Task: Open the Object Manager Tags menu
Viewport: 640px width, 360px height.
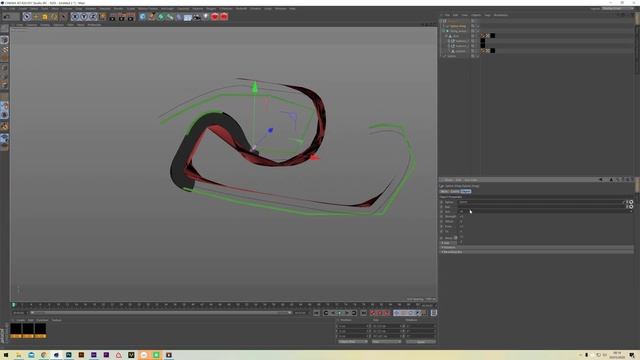Action: pyautogui.click(x=487, y=15)
